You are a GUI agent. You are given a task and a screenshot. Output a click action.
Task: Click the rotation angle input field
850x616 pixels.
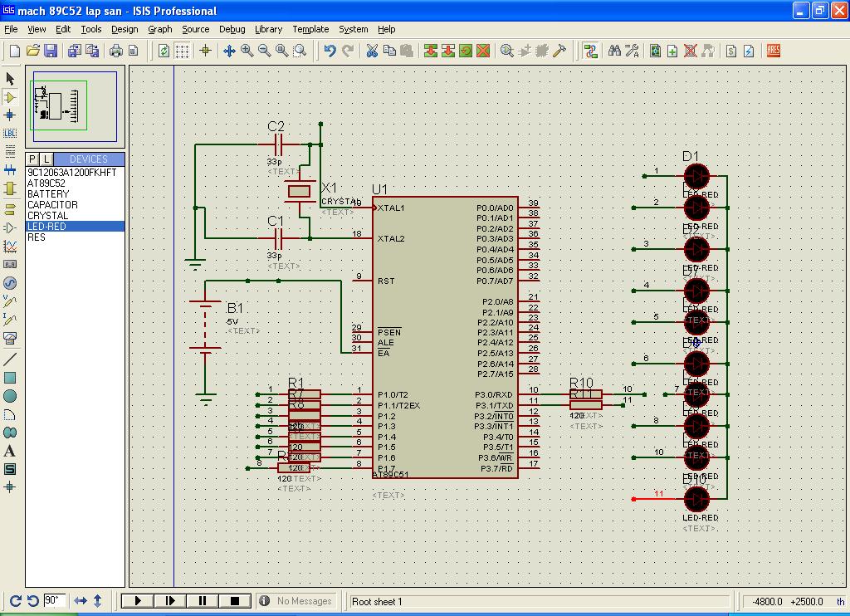pos(55,600)
